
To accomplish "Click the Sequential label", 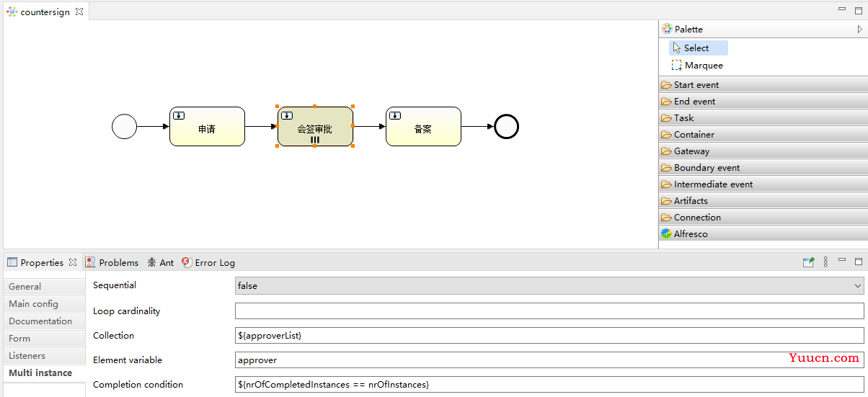I will pos(115,285).
